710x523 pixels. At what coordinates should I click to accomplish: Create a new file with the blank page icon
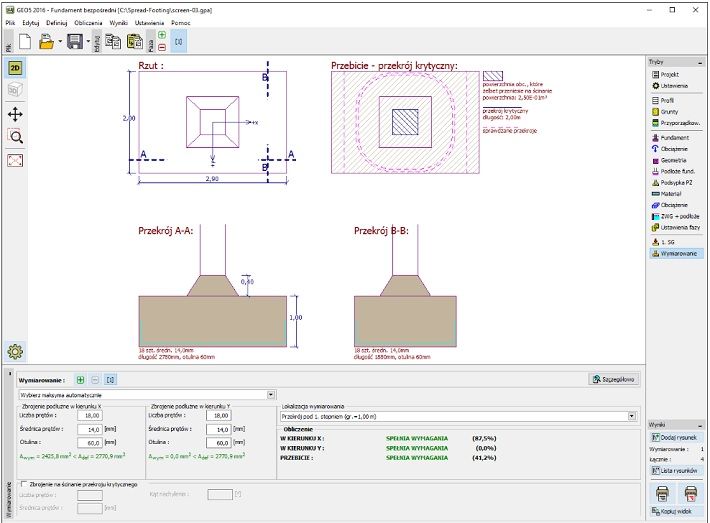(x=25, y=42)
